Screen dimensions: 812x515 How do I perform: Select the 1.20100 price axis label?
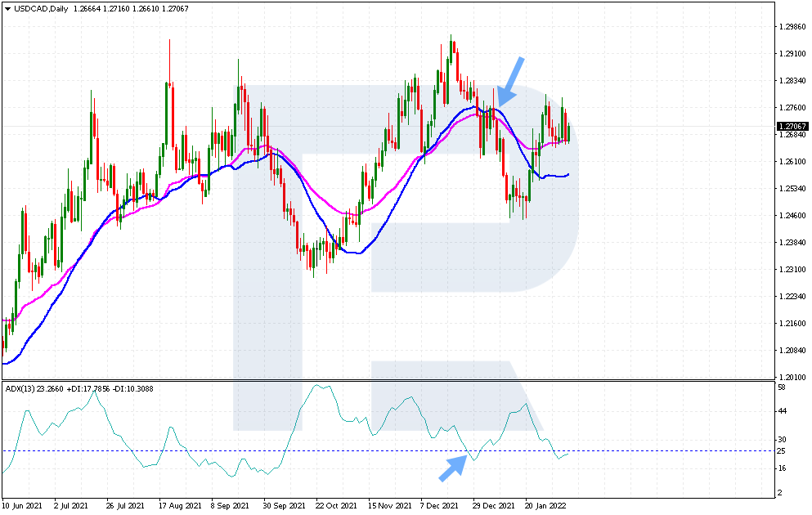[x=791, y=377]
